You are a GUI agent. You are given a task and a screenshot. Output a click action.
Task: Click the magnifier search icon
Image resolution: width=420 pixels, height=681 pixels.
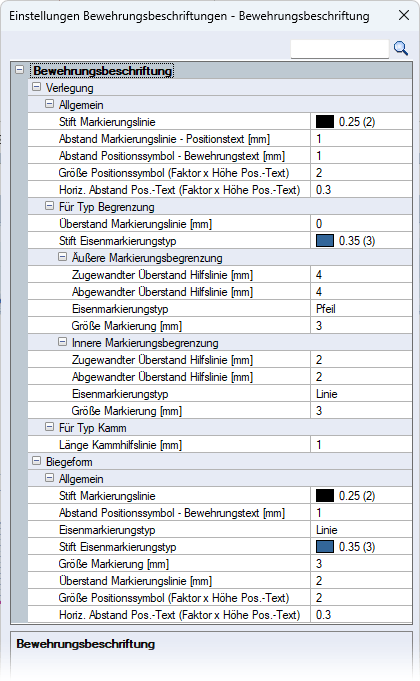400,48
